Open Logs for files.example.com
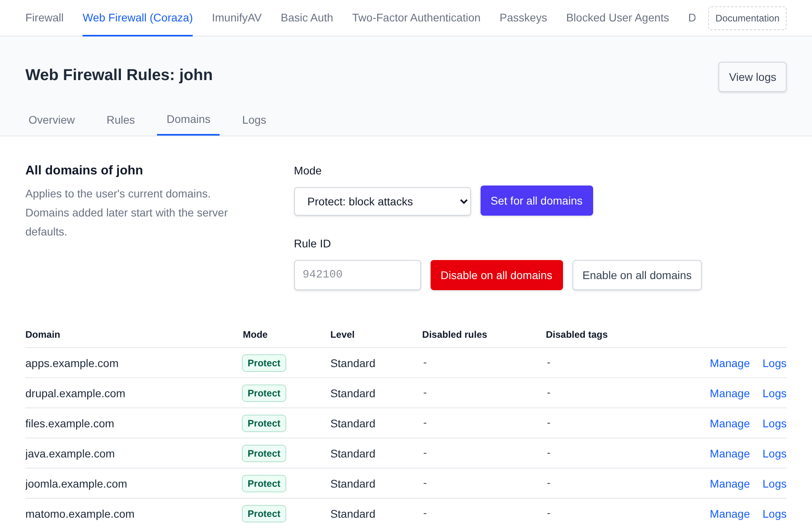The height and width of the screenshot is (528, 812). [x=774, y=423]
